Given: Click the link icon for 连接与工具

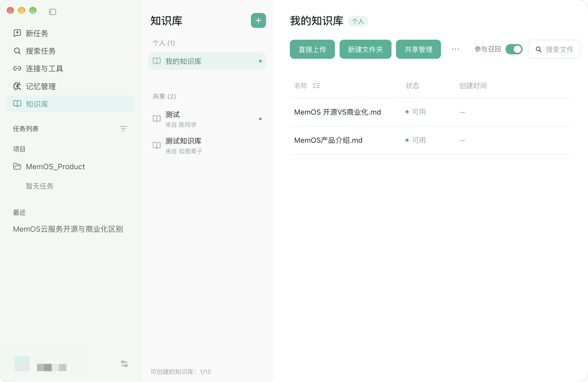Looking at the screenshot, I should (17, 68).
